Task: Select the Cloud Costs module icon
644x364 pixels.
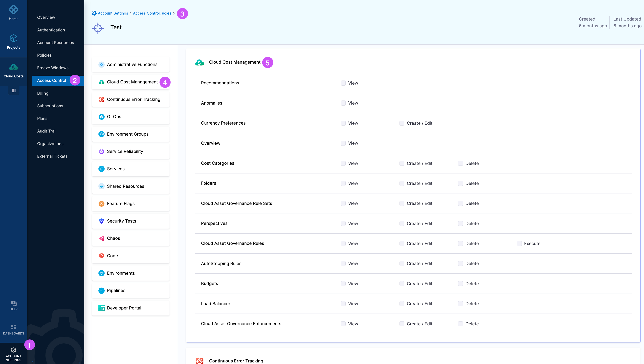Action: point(14,67)
